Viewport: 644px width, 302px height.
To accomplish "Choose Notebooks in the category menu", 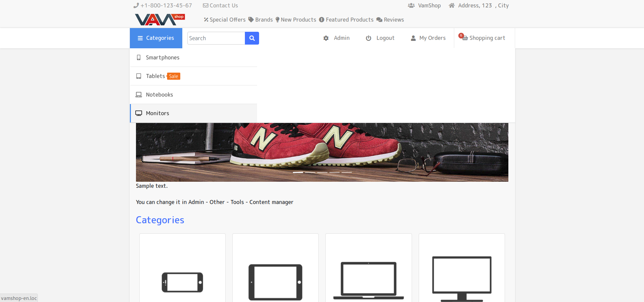I will pyautogui.click(x=159, y=95).
